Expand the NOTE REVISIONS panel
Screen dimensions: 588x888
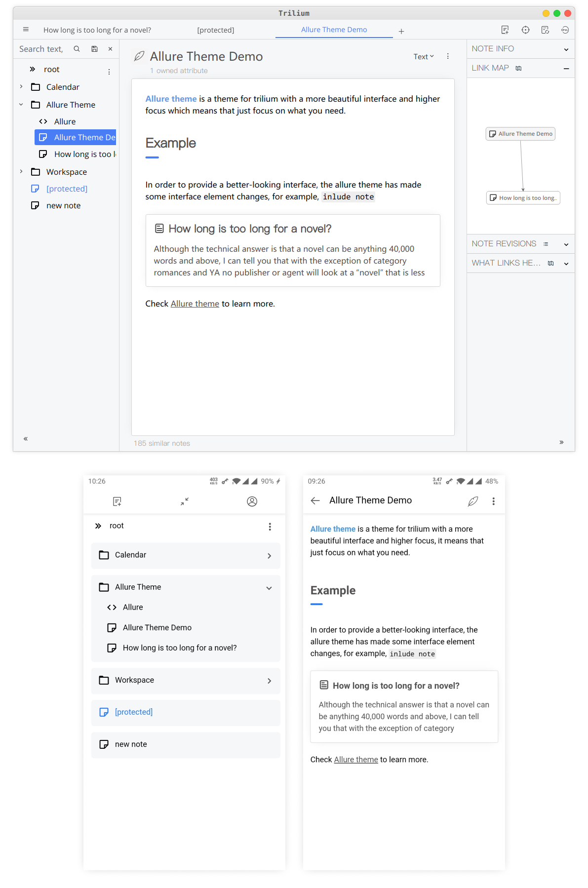click(x=566, y=244)
